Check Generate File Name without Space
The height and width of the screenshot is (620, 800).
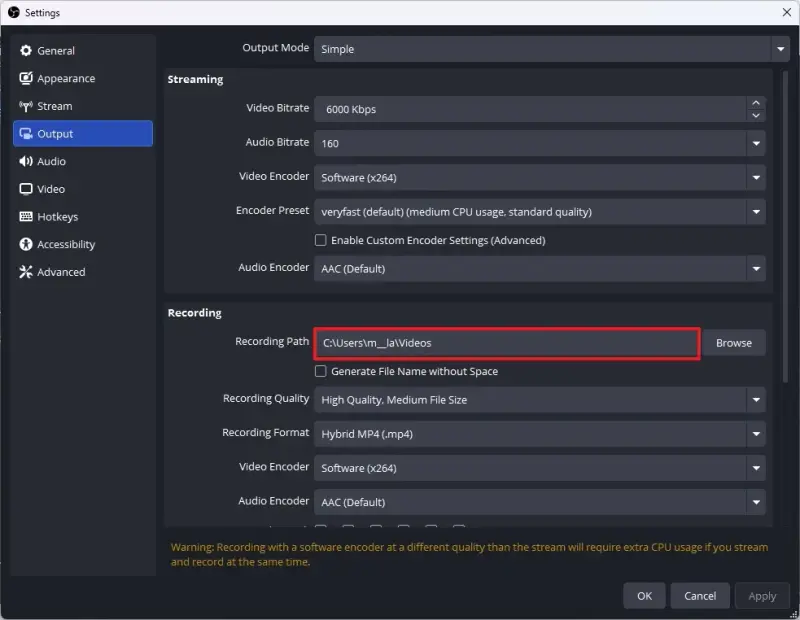tap(320, 371)
